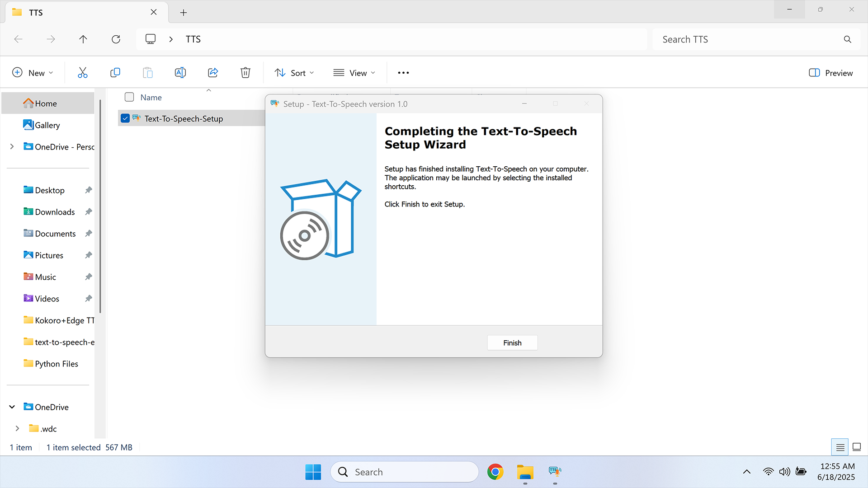Expand the .wdc folder chevron
The height and width of the screenshot is (488, 868).
click(x=18, y=428)
